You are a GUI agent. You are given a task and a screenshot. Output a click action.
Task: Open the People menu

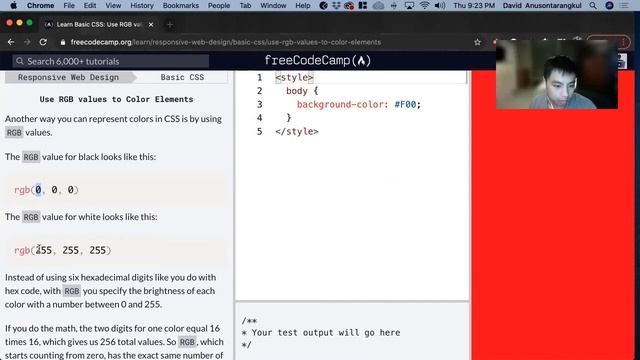click(219, 5)
